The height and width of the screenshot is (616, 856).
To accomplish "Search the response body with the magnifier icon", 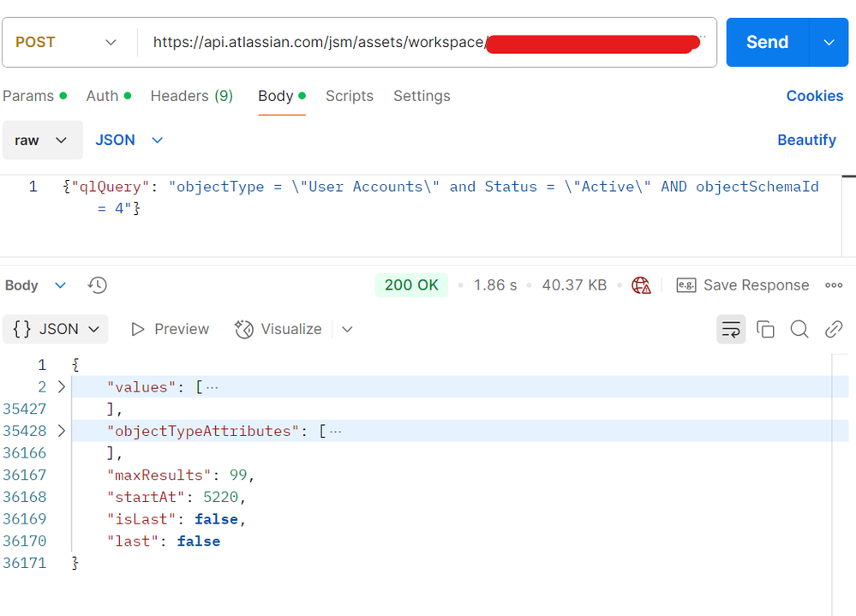I will (799, 329).
